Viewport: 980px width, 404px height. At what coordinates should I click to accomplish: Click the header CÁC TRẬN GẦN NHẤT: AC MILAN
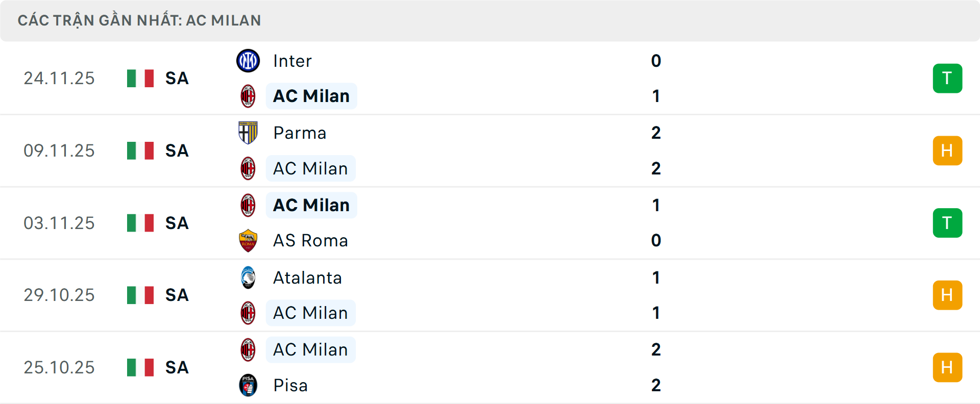(140, 20)
